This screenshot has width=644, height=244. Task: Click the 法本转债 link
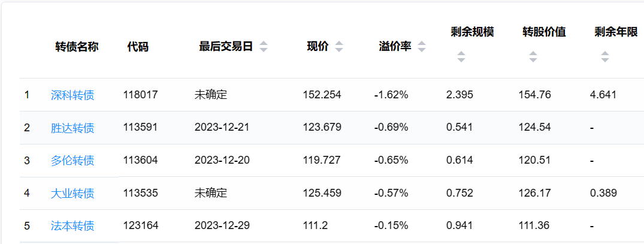click(x=72, y=226)
